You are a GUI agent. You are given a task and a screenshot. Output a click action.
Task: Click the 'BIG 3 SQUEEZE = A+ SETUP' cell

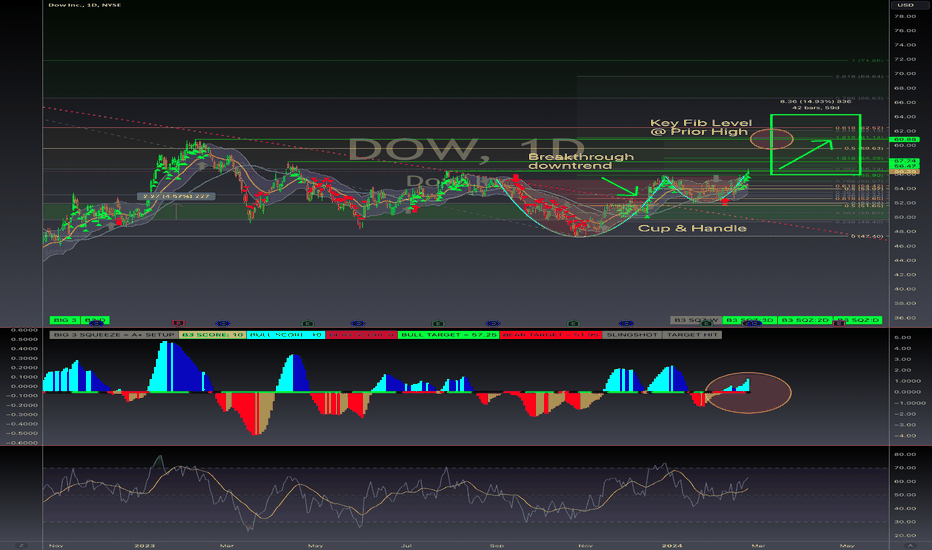click(x=114, y=335)
